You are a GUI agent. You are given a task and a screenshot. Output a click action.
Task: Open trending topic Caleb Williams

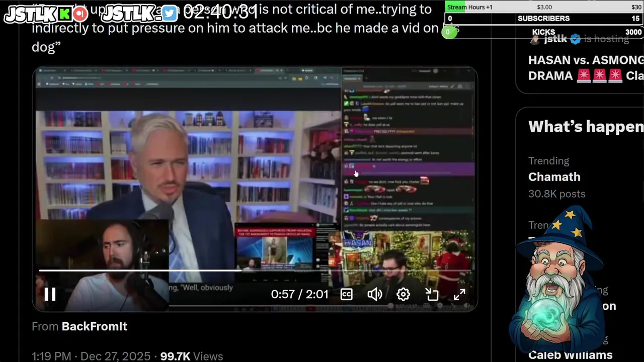[x=570, y=355]
